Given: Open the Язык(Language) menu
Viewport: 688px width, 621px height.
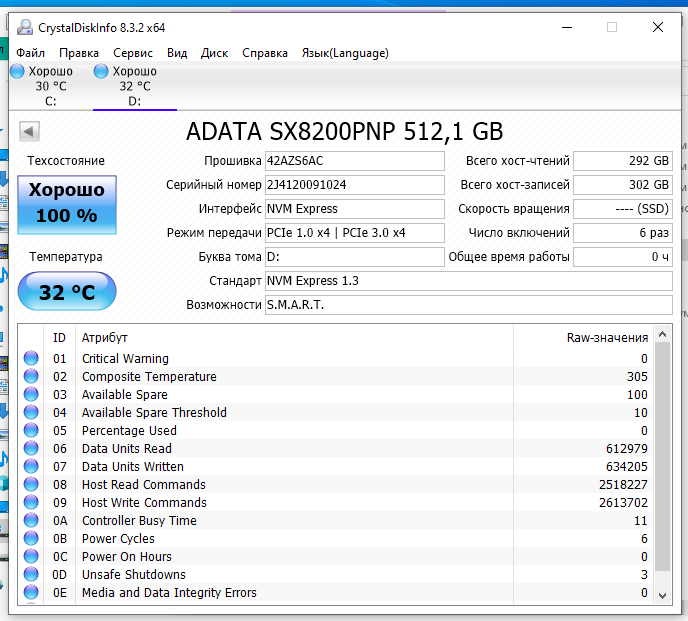Looking at the screenshot, I should coord(345,53).
